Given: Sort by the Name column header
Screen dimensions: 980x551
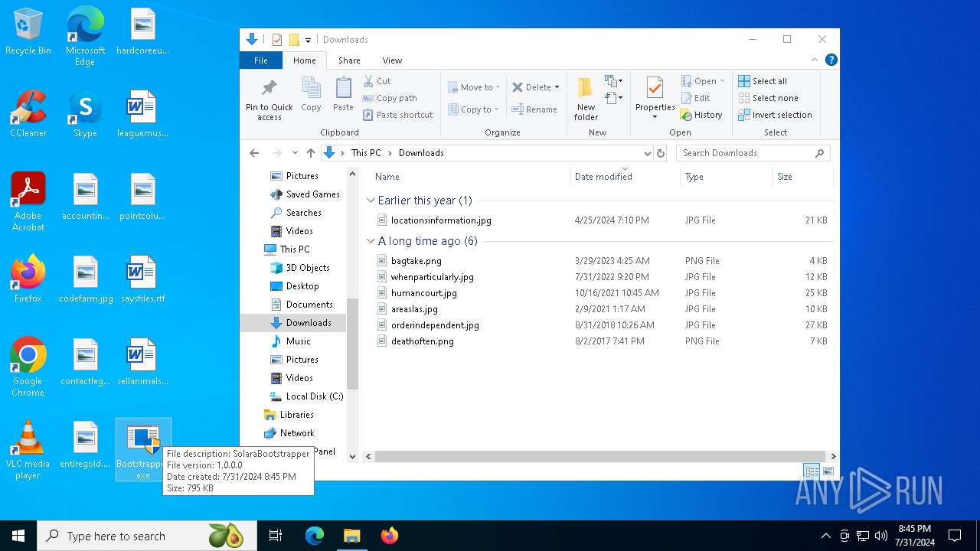Looking at the screenshot, I should tap(387, 177).
